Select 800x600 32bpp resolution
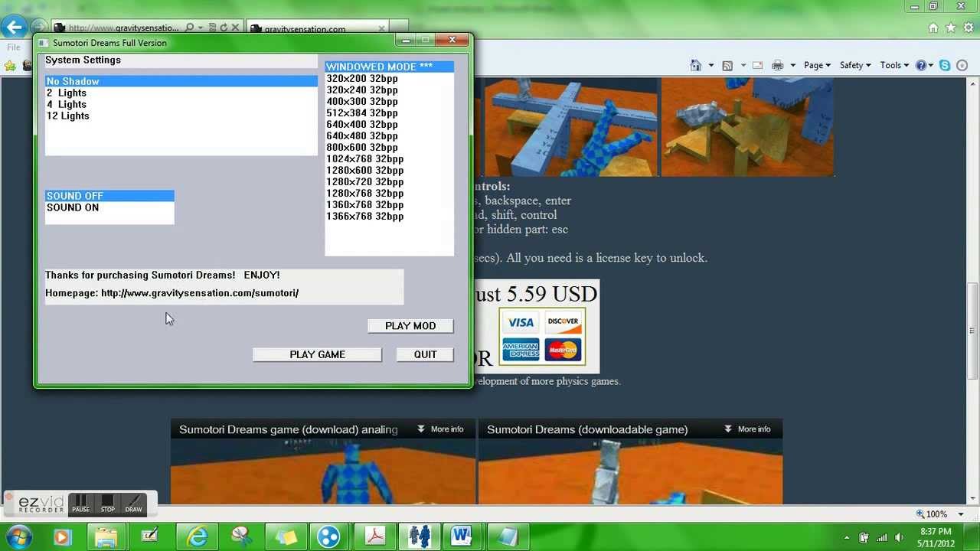The width and height of the screenshot is (980, 551). click(389, 147)
